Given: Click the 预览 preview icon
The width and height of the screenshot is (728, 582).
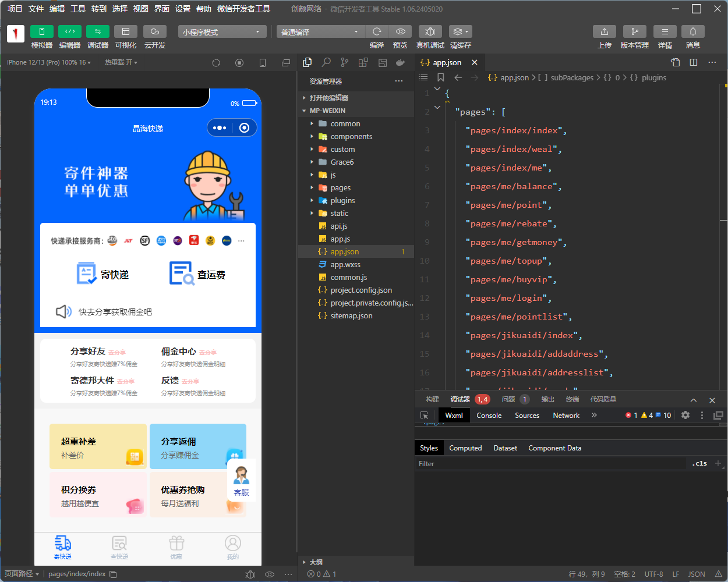Looking at the screenshot, I should pos(400,31).
